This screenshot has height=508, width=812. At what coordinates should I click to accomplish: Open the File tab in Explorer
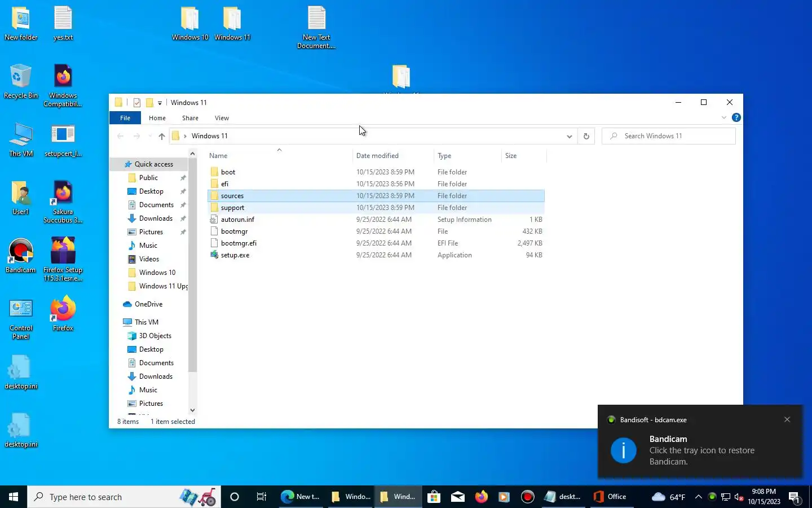(x=125, y=118)
